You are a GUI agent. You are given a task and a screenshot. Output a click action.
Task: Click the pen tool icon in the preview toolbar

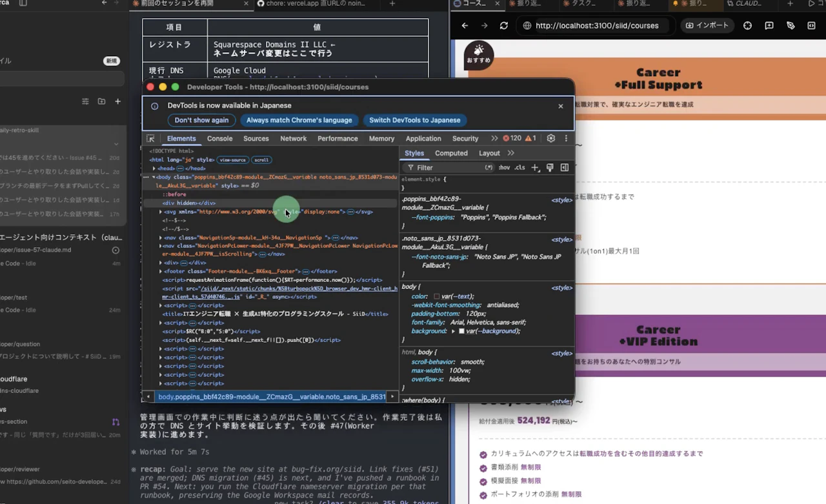point(791,26)
